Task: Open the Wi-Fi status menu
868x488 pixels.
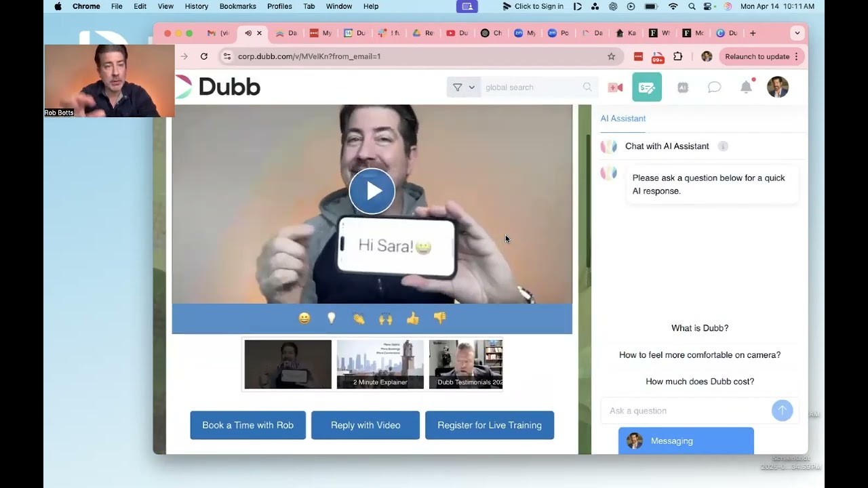Action: coord(673,6)
